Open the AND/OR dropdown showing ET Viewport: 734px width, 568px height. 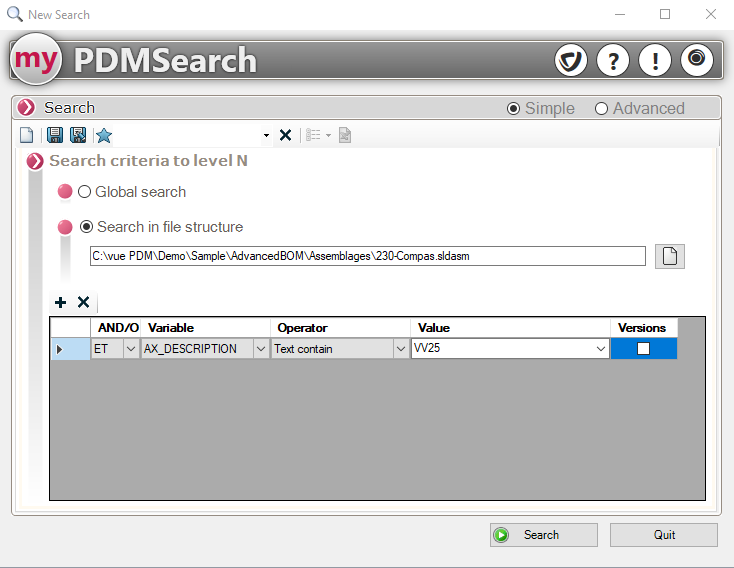pyautogui.click(x=130, y=349)
